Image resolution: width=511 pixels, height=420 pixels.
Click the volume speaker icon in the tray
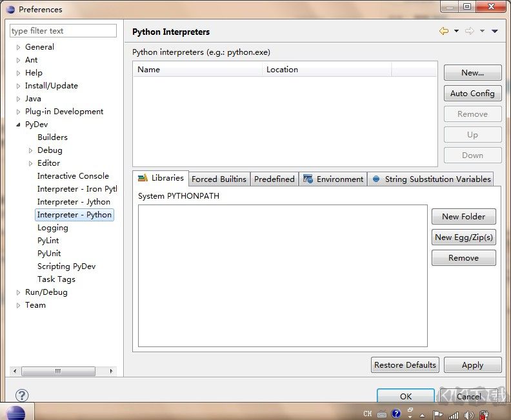click(469, 414)
